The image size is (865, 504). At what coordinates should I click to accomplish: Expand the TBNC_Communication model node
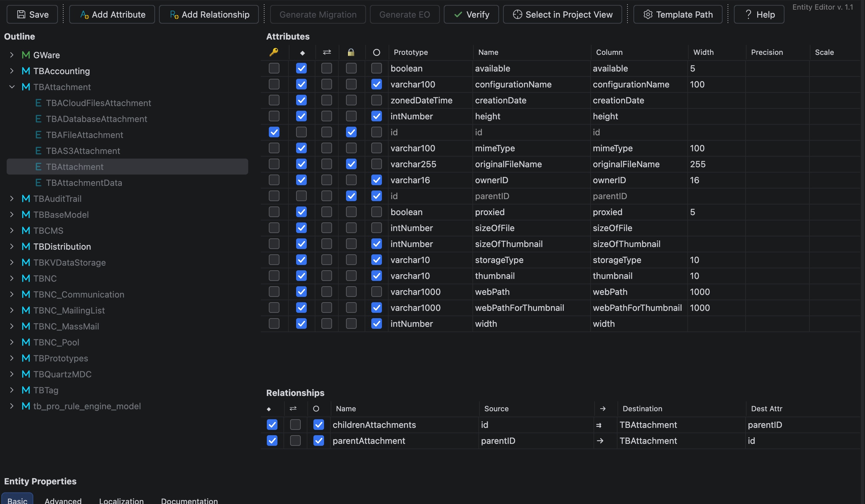[x=12, y=294]
